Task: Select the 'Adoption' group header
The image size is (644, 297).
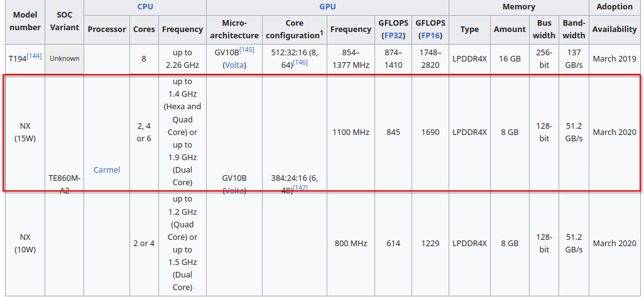Action: click(614, 6)
